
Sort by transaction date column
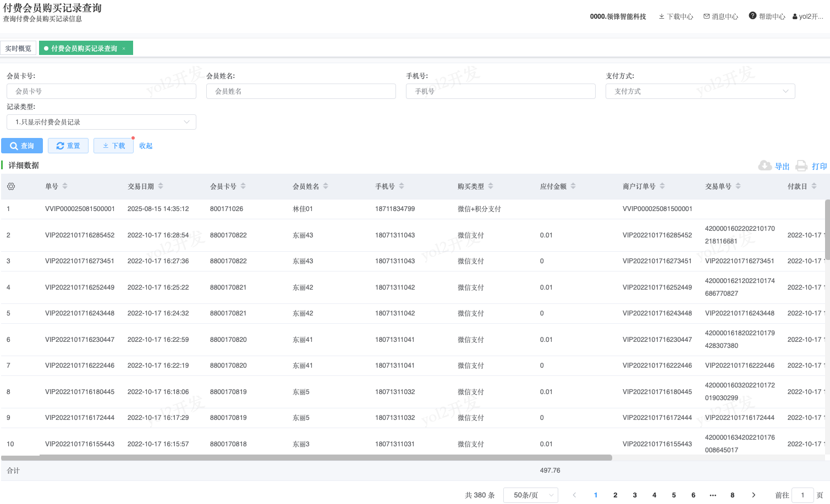(x=161, y=186)
